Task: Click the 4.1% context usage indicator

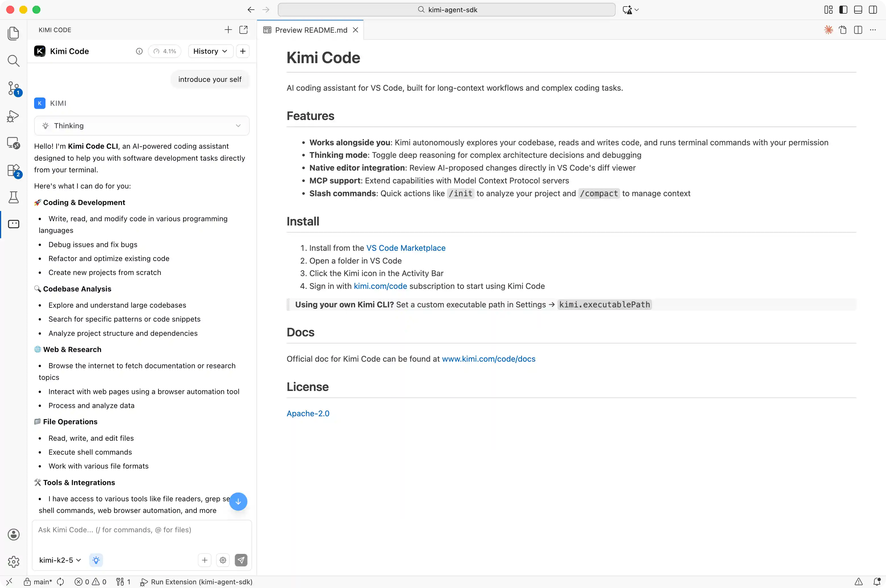Action: click(x=164, y=51)
